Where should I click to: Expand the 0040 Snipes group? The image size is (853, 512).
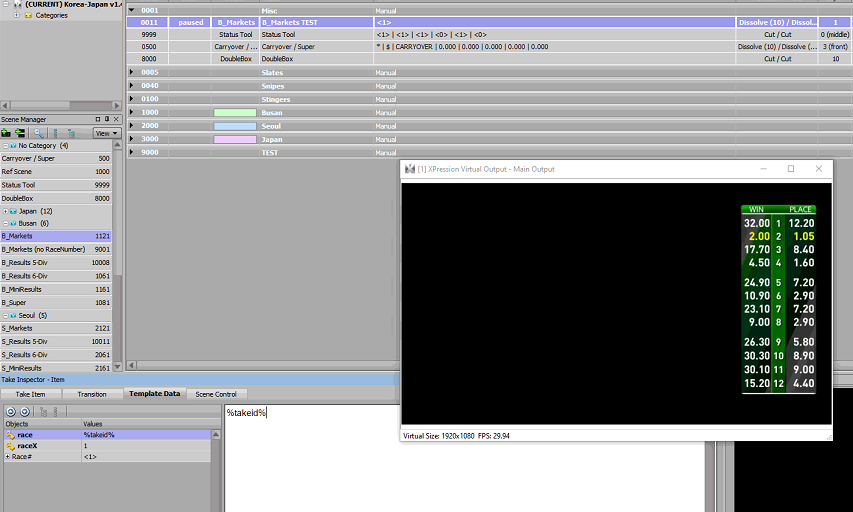(132, 85)
